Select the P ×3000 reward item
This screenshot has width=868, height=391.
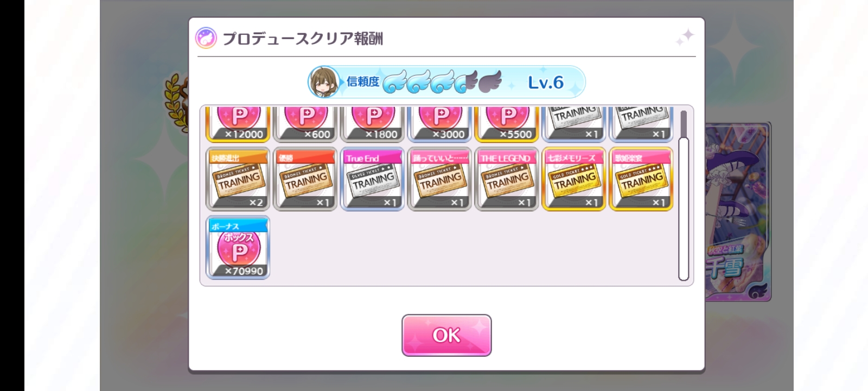(x=439, y=124)
